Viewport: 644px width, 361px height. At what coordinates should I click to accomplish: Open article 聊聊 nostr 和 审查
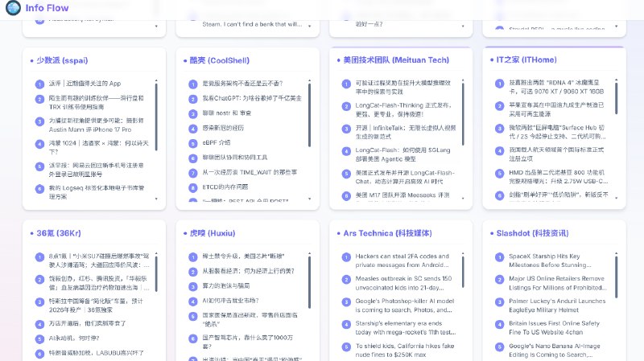click(x=227, y=113)
